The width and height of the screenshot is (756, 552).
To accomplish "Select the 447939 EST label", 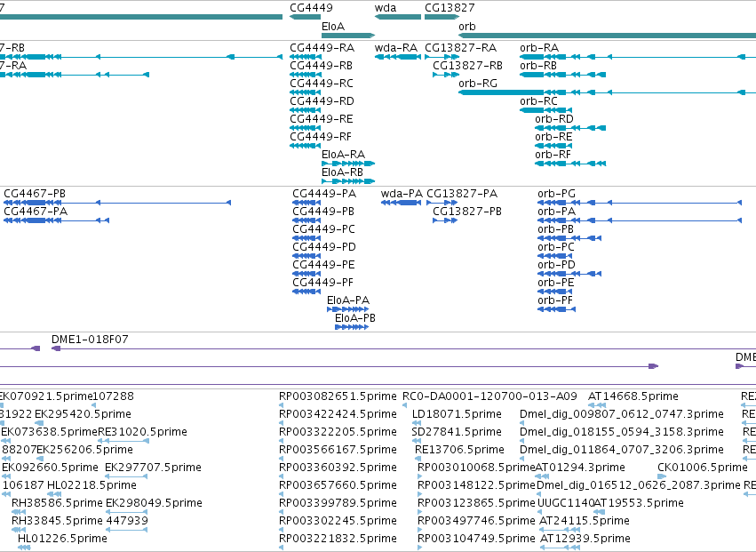I will [x=127, y=521].
